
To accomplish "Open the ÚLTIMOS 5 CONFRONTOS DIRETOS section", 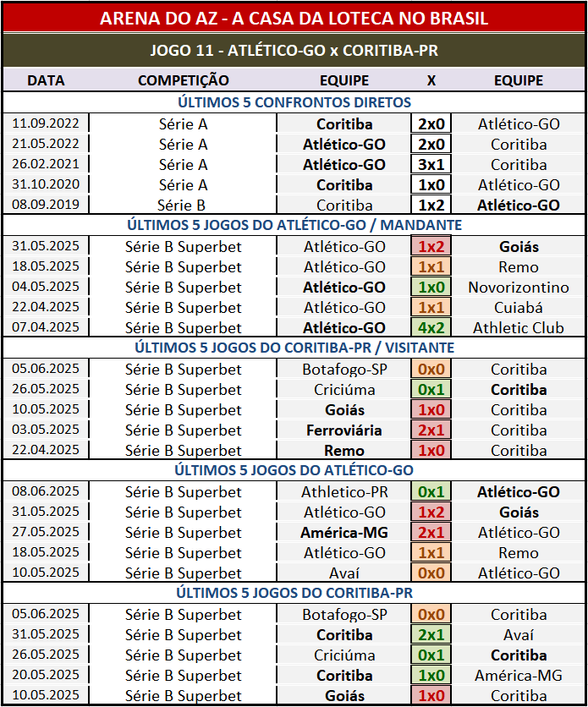I will click(294, 102).
